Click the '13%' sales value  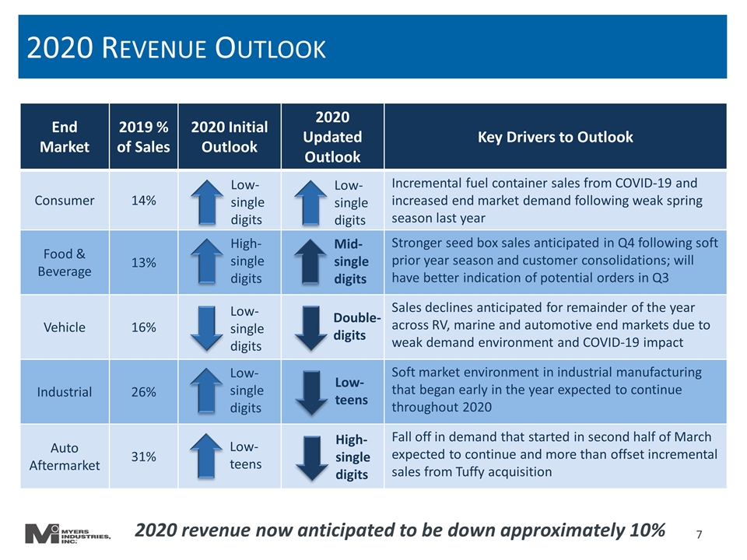point(143,263)
